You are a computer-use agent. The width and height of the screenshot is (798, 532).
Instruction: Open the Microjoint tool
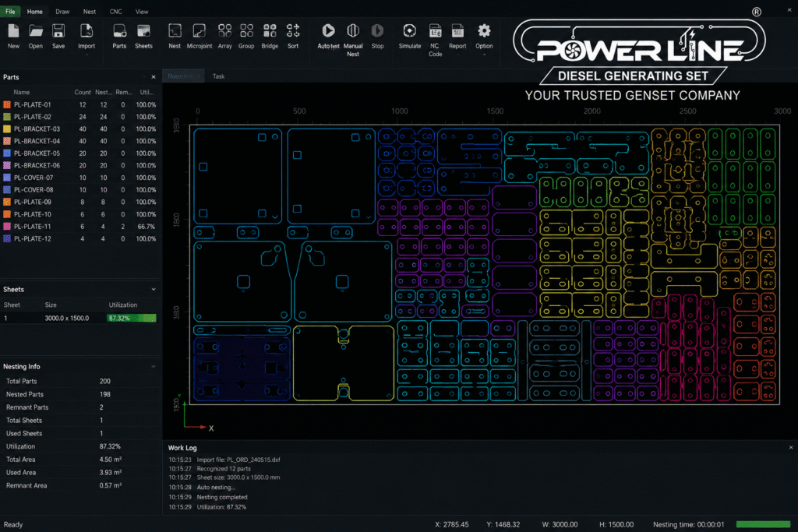point(199,31)
